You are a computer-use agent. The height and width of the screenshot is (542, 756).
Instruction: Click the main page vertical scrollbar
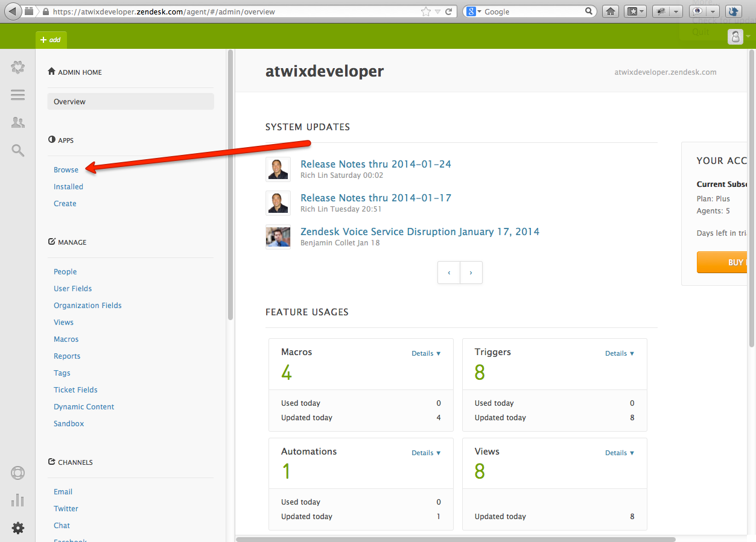751,199
